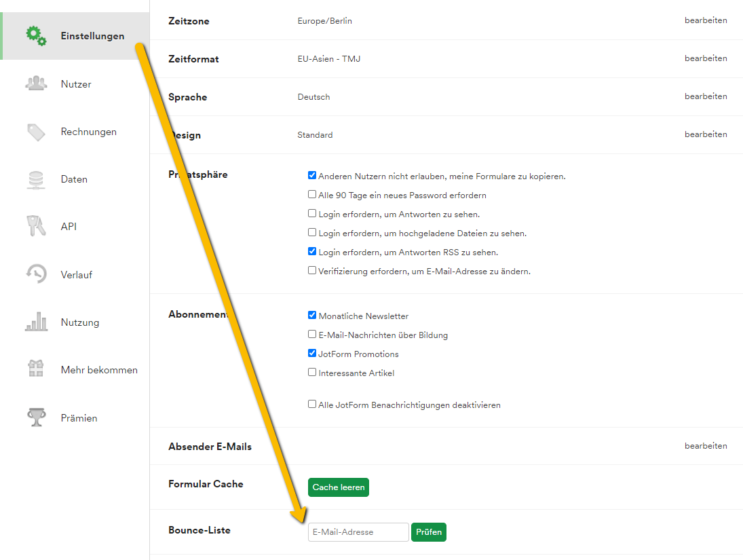
Task: Click bearbeiten for Absender E-Mails
Action: (705, 446)
